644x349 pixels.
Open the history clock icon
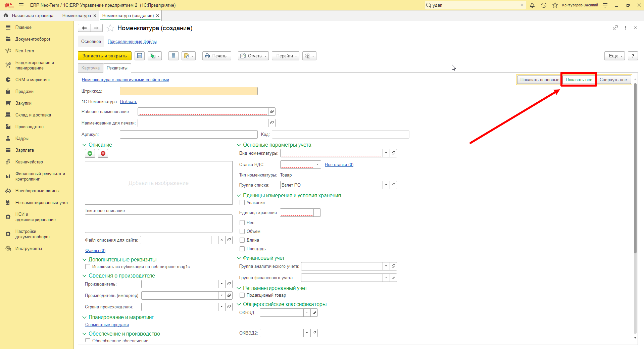coord(544,5)
